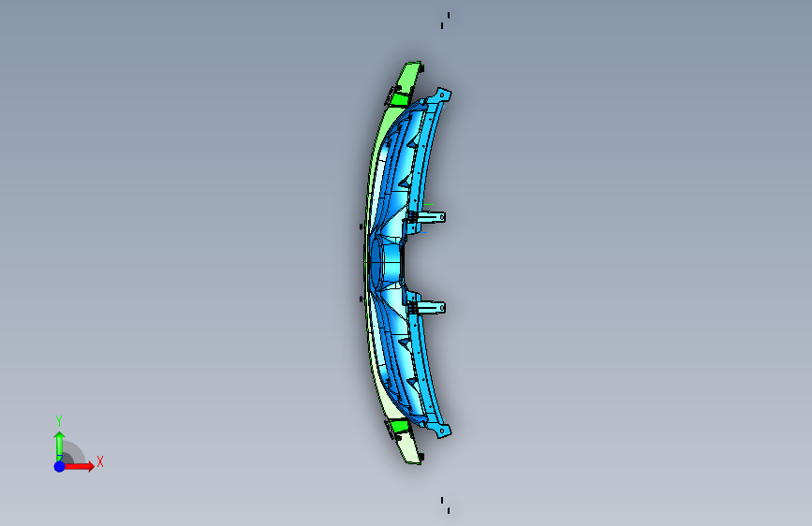Select the lower cylindrical mounting boss on bracket
The width and height of the screenshot is (812, 526).
pos(432,308)
